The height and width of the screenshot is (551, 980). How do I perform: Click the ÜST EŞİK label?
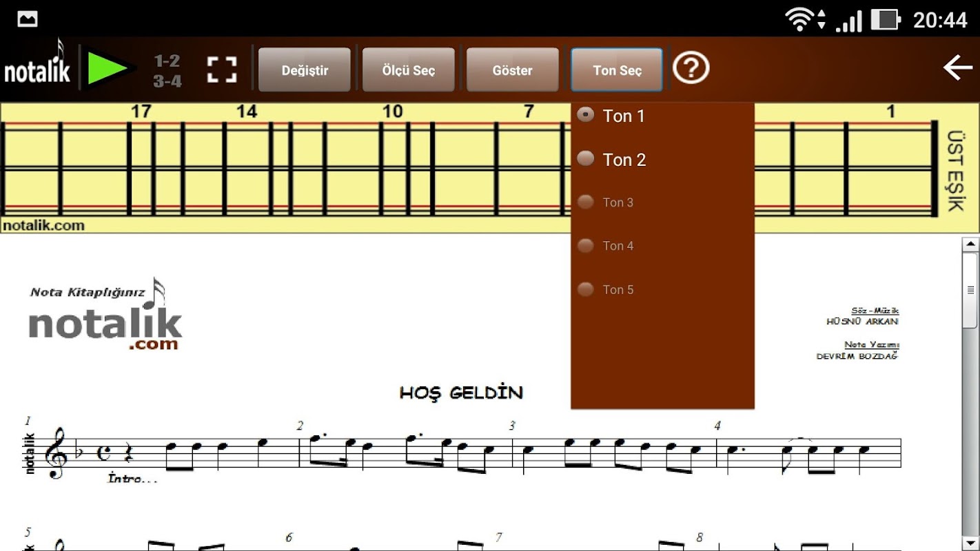[955, 170]
